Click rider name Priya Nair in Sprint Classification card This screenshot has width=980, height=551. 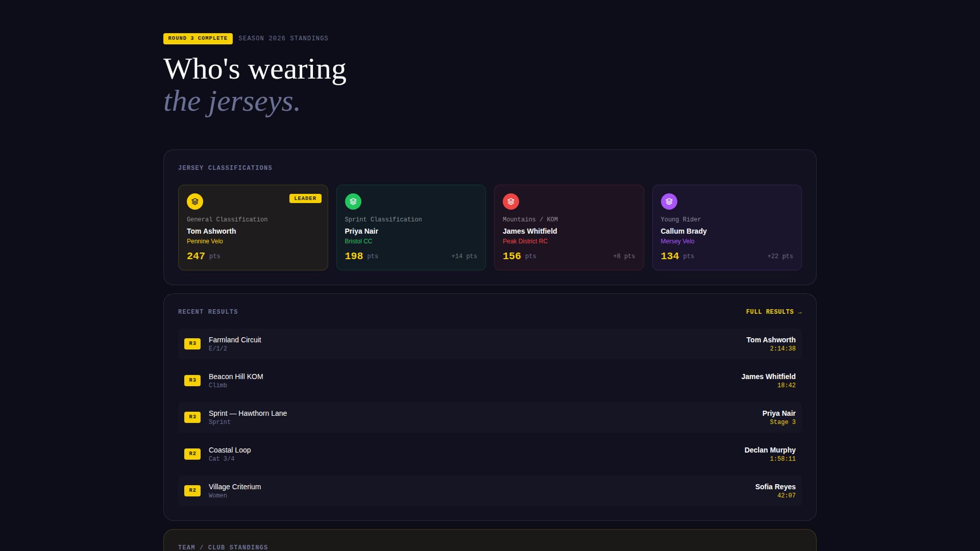coord(361,231)
